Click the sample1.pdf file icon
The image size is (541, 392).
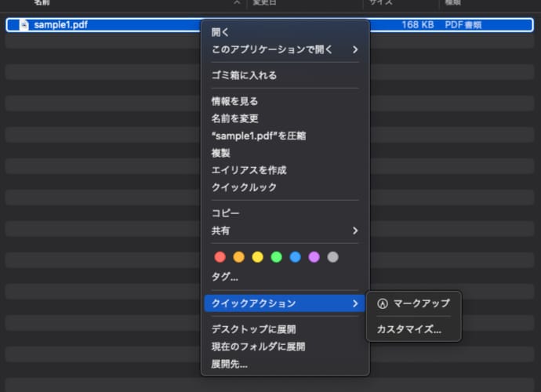coord(24,25)
